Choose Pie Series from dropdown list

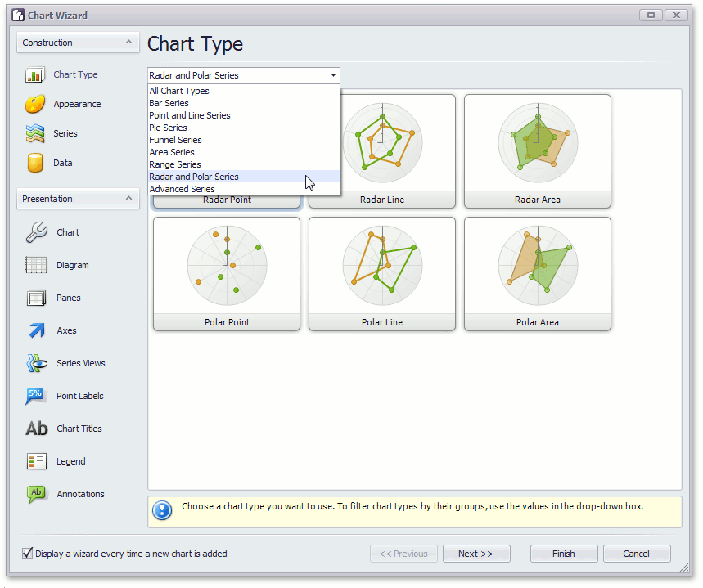click(168, 128)
